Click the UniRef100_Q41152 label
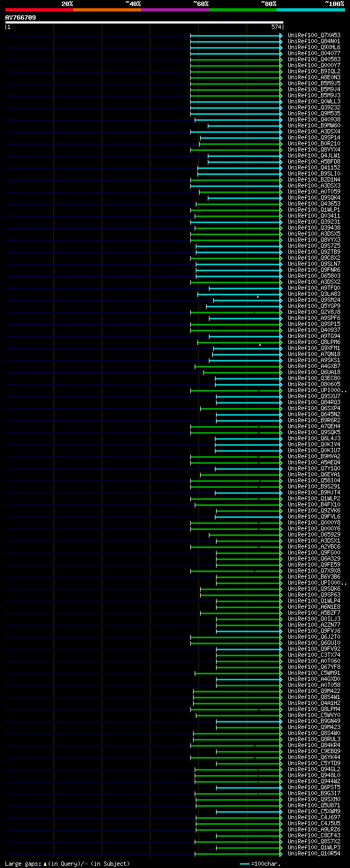Screen dimensions: 350x868 (x=314, y=167)
